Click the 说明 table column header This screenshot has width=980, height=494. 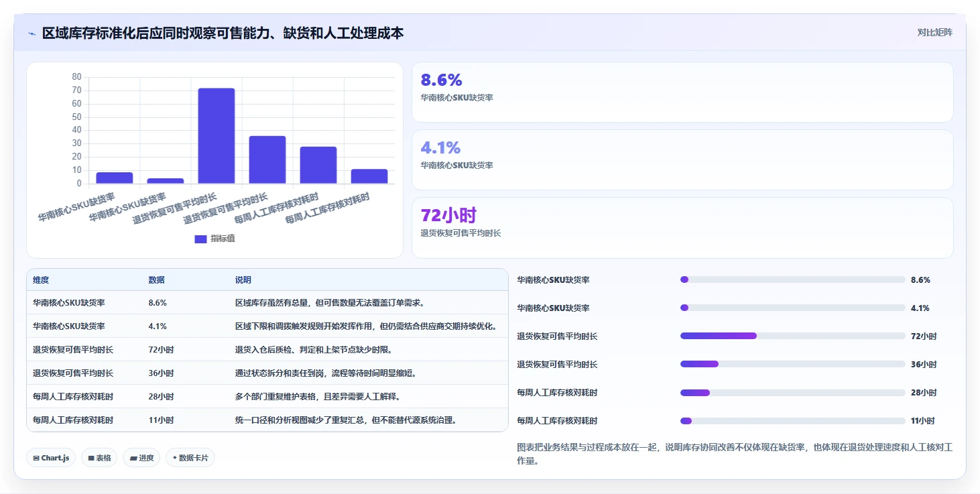click(243, 280)
